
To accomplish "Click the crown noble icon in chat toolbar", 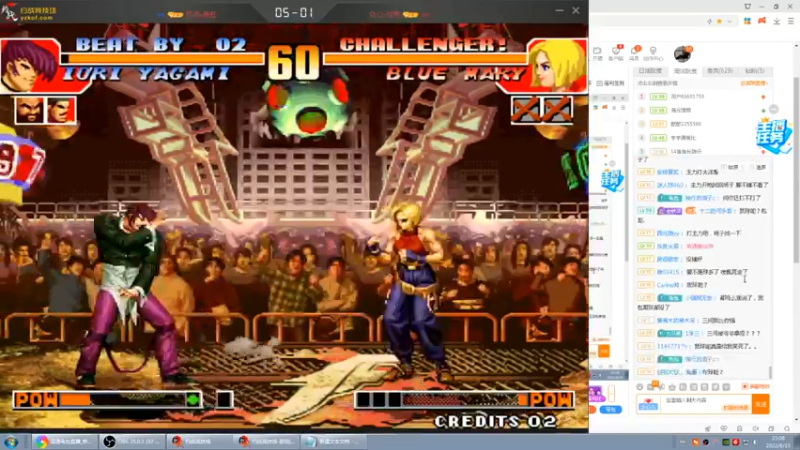I will 672,387.
